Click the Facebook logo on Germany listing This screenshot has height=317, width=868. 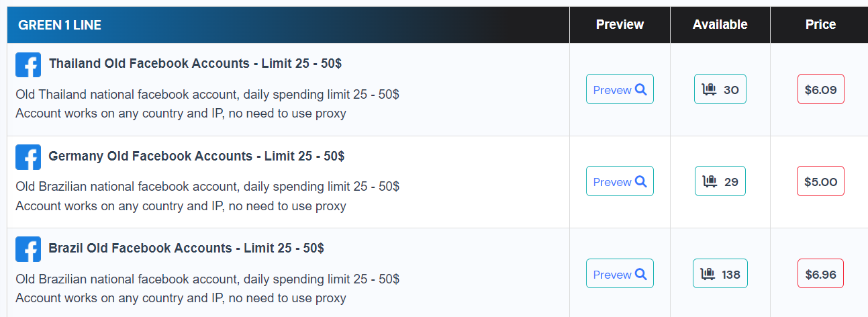pyautogui.click(x=28, y=157)
